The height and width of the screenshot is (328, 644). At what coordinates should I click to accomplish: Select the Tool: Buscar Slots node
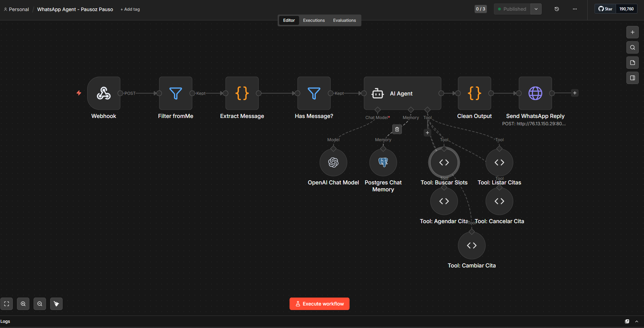pos(444,162)
